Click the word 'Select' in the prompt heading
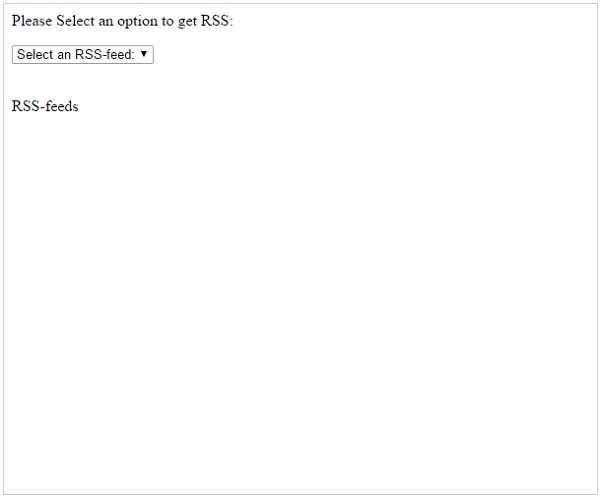 tap(75, 20)
